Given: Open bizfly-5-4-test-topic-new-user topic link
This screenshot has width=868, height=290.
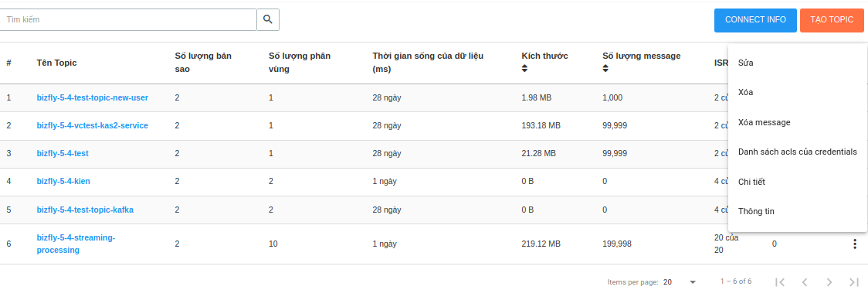Looking at the screenshot, I should click(93, 97).
